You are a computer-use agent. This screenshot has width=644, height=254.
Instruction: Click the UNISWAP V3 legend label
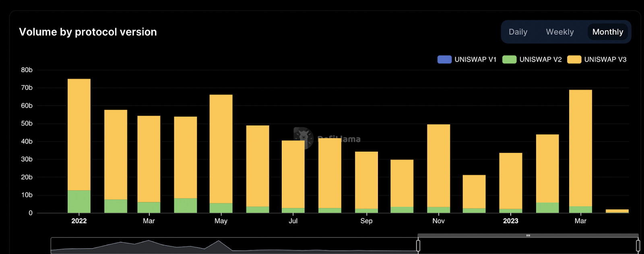pyautogui.click(x=605, y=60)
